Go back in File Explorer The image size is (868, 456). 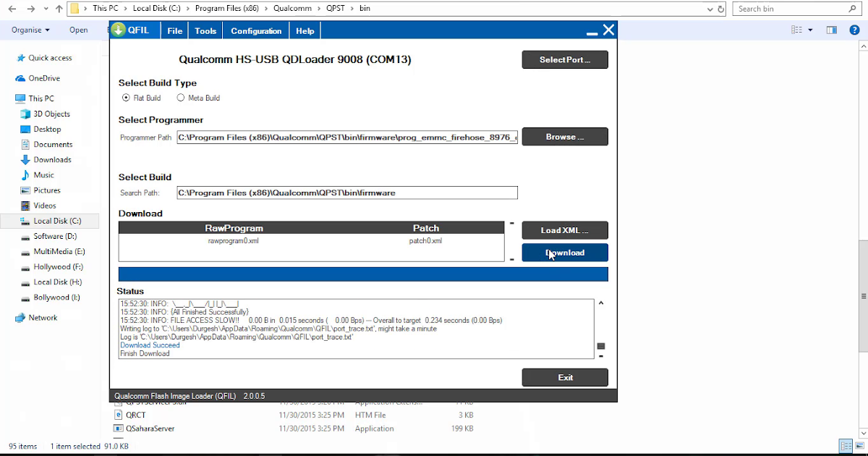11,9
